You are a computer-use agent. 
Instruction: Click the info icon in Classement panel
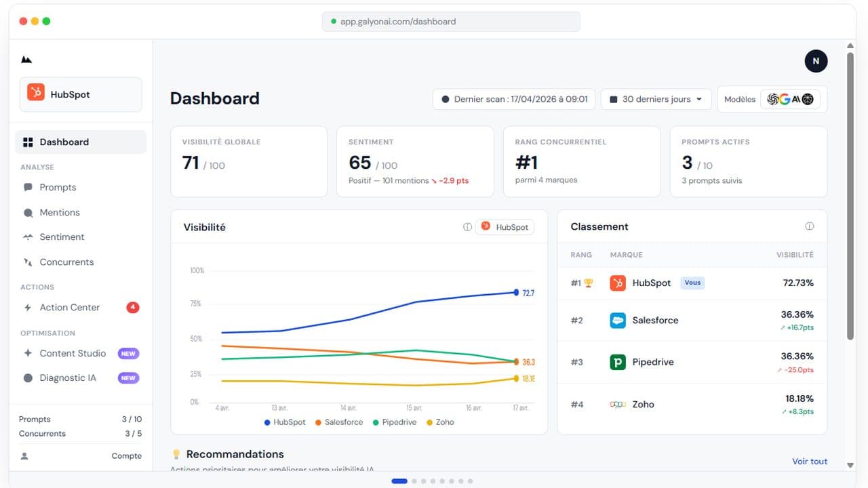pyautogui.click(x=809, y=226)
